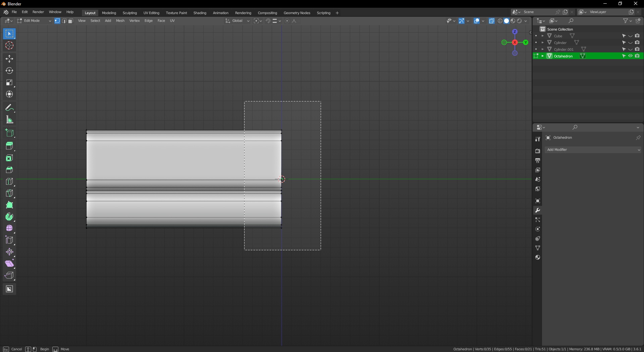
Task: Open the Edit Mode dropdown
Action: click(34, 21)
